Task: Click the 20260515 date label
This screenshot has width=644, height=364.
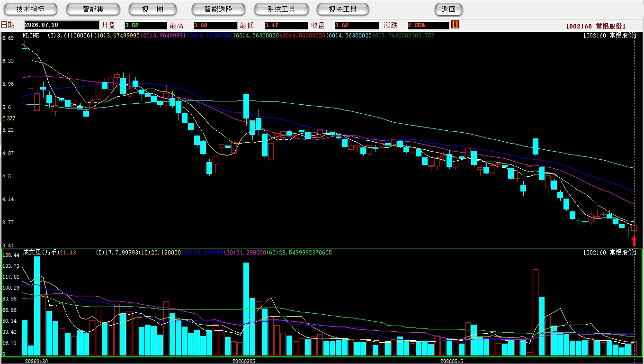Action: click(x=451, y=361)
